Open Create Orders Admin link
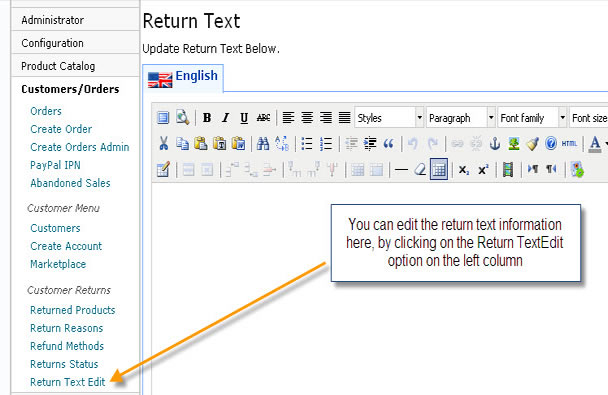 coord(80,147)
